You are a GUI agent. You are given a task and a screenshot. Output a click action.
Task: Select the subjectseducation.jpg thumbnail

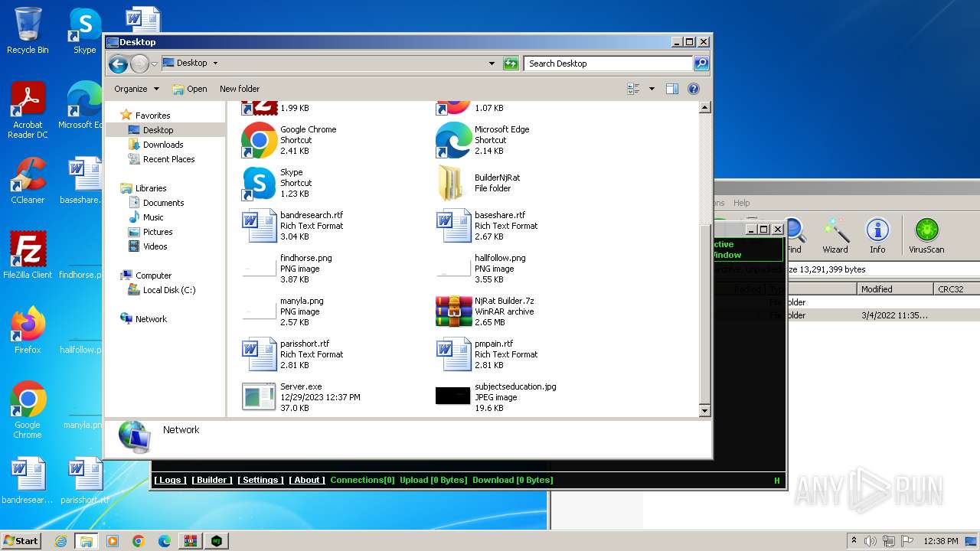453,396
